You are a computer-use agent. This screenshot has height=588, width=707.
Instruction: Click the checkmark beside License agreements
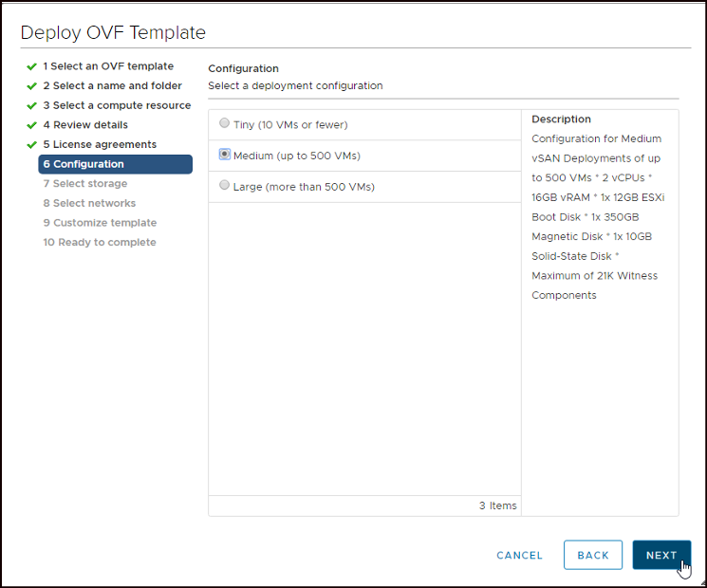coord(31,145)
